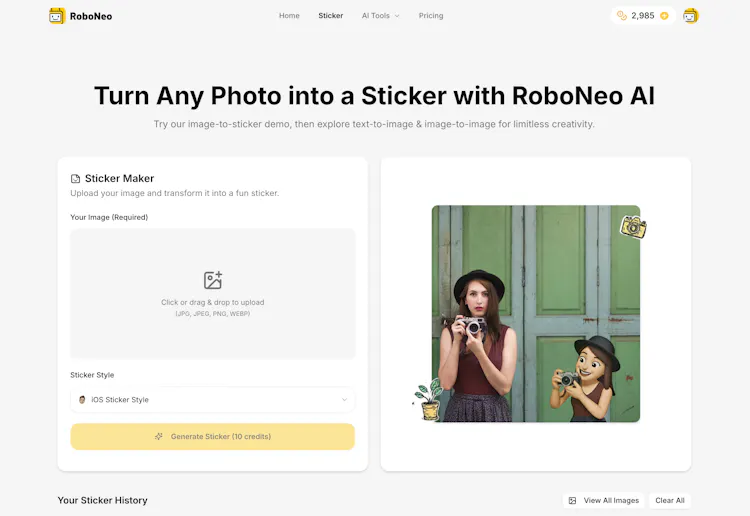
Task: Click the coins icon beside 2,985
Action: (622, 16)
